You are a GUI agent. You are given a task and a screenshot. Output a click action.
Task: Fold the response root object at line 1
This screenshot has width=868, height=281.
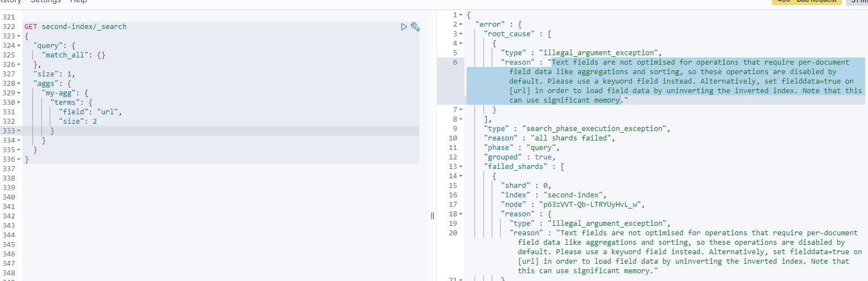(461, 14)
